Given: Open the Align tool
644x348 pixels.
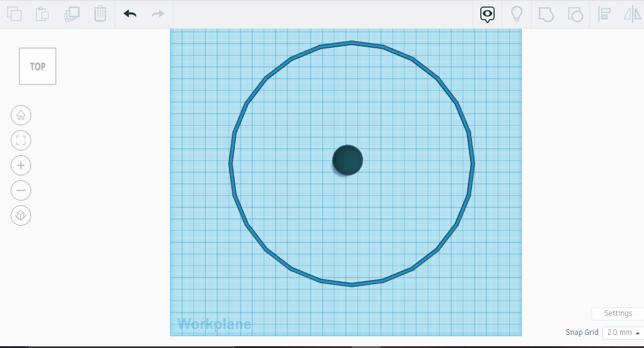Looking at the screenshot, I should coord(603,14).
